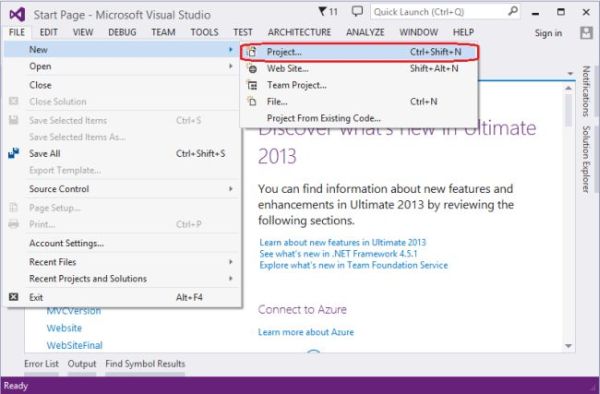This screenshot has width=600, height=394.
Task: Expand the New submenu arrow
Action: pyautogui.click(x=230, y=50)
